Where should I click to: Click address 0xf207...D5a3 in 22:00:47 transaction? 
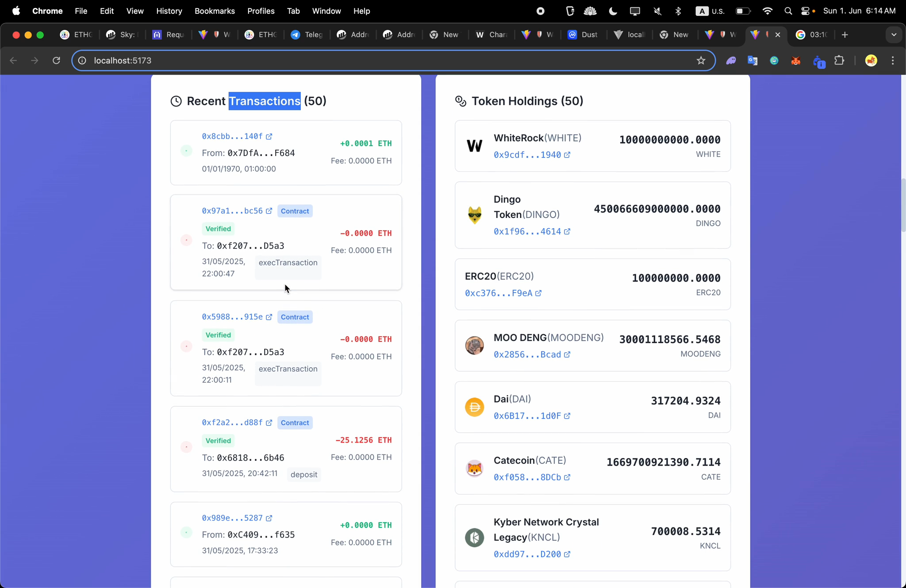(x=250, y=246)
